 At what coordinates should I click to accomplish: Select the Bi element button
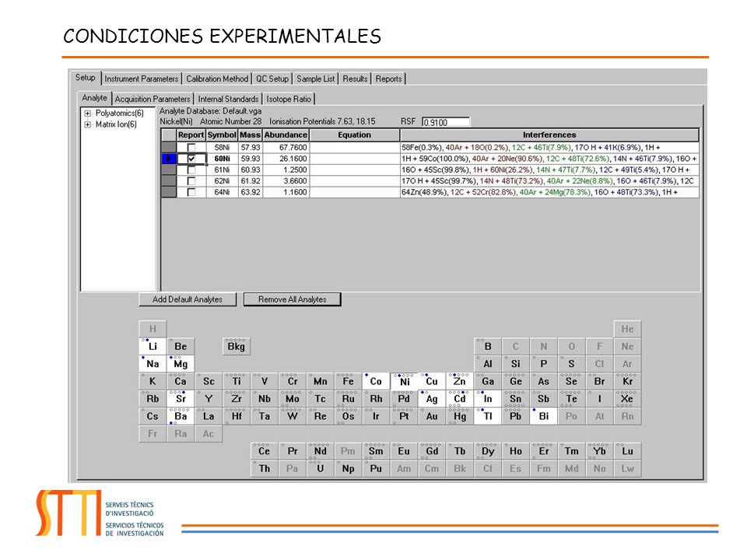point(544,416)
